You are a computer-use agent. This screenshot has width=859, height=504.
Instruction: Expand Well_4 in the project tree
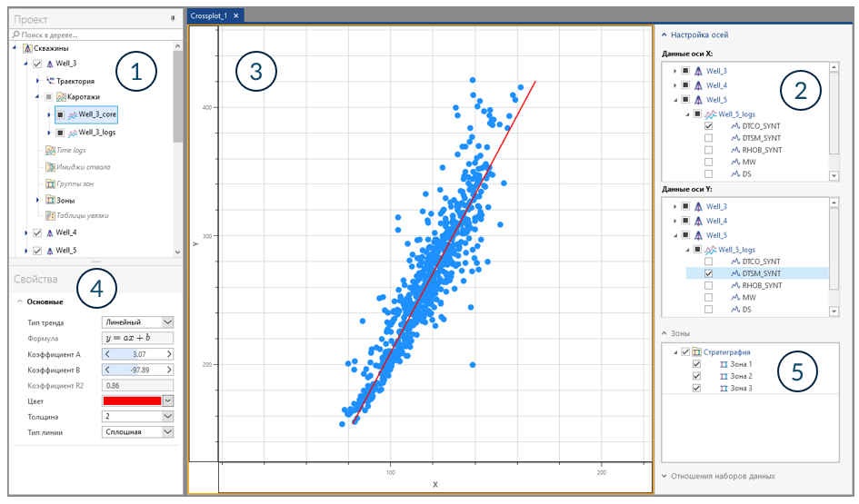(x=25, y=233)
